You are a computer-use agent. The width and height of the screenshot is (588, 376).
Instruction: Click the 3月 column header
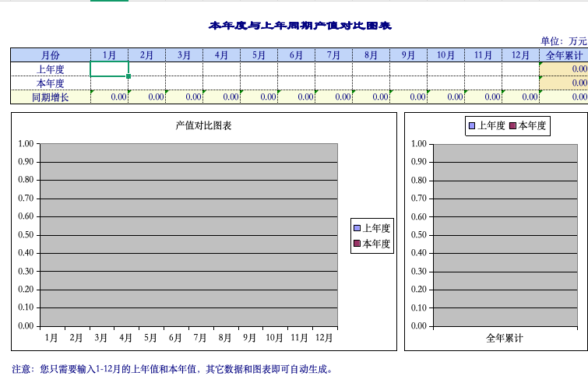pos(184,55)
